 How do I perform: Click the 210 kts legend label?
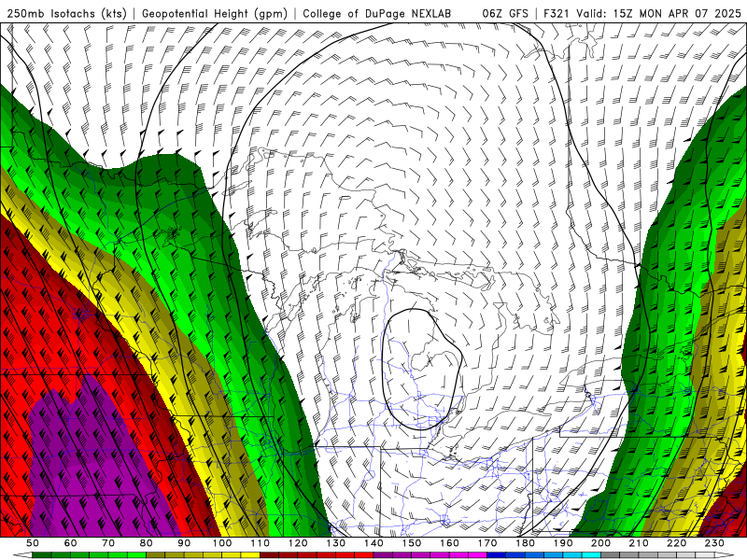tap(639, 543)
